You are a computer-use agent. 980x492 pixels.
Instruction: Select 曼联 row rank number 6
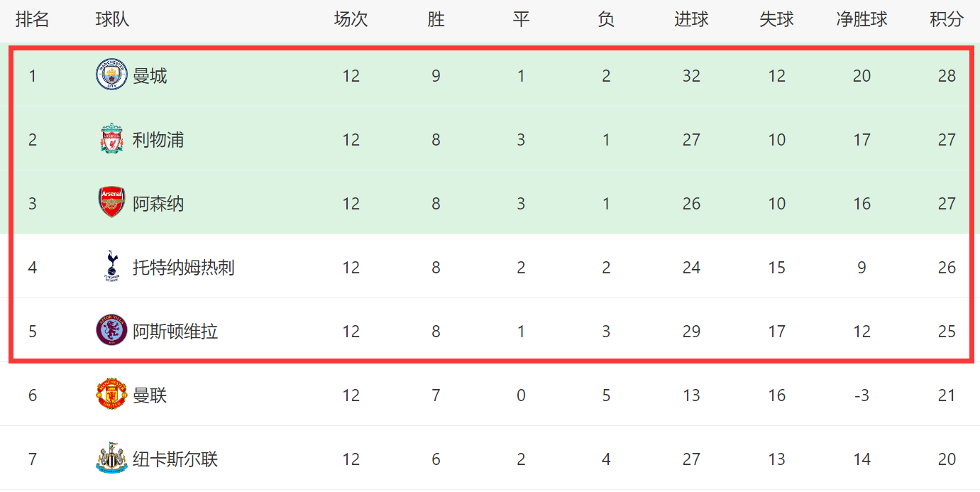click(x=33, y=395)
